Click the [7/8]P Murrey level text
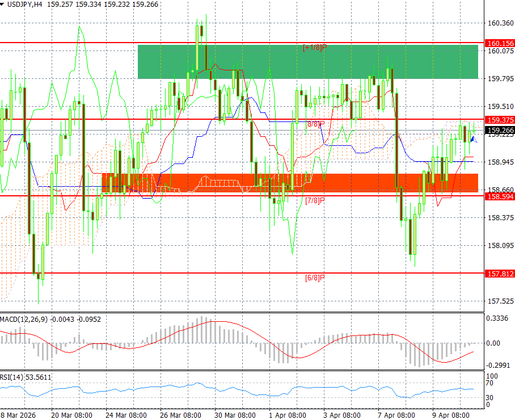 [315, 200]
